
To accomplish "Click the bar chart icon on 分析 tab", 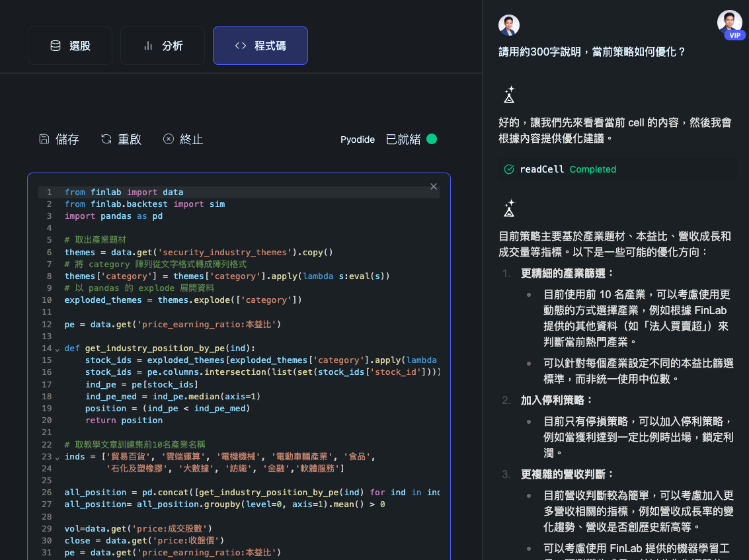I will [148, 46].
